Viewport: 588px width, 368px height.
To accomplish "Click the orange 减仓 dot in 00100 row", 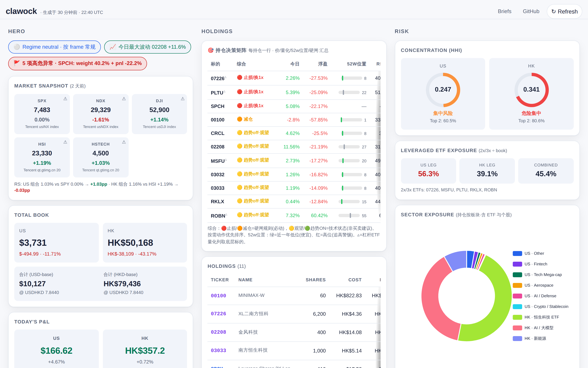I will pyautogui.click(x=239, y=119).
